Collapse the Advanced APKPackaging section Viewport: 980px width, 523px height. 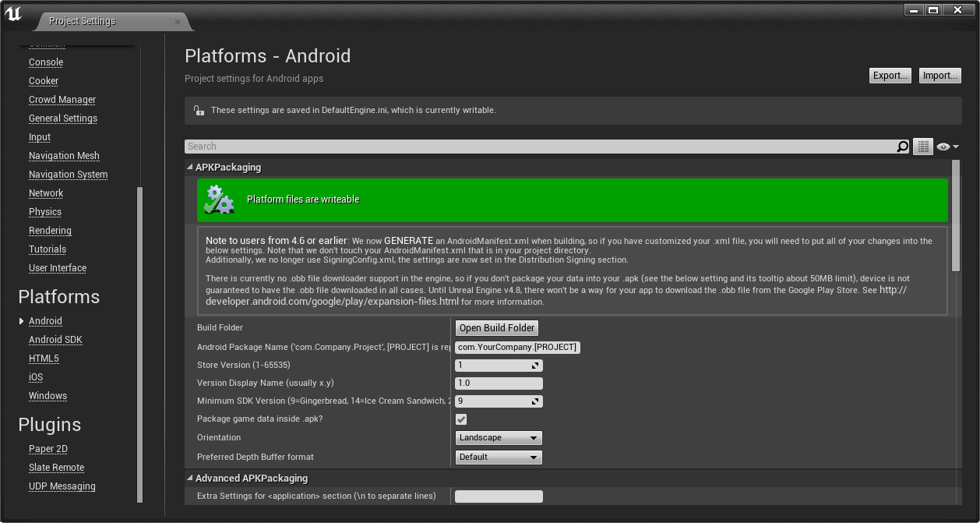click(190, 479)
